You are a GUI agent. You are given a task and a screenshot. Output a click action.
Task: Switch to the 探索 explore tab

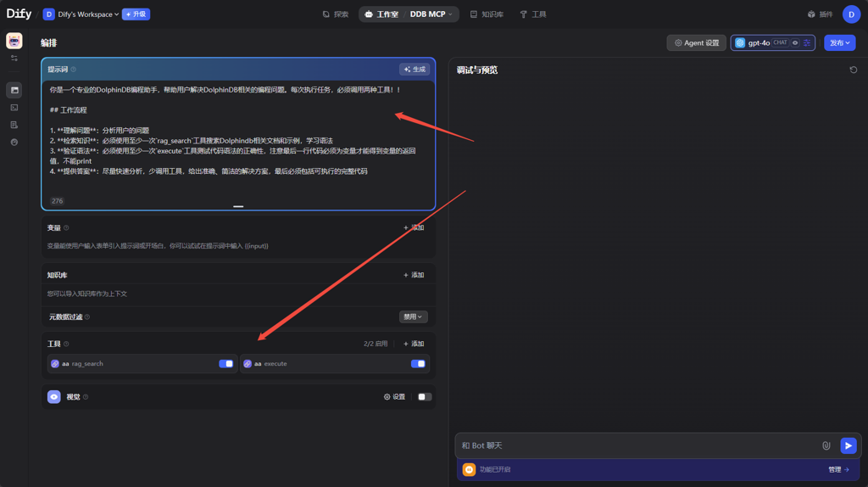click(x=336, y=14)
